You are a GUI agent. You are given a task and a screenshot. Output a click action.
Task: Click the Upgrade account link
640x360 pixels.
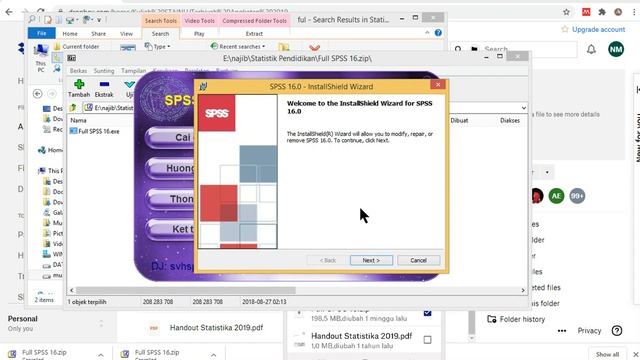pos(598,29)
